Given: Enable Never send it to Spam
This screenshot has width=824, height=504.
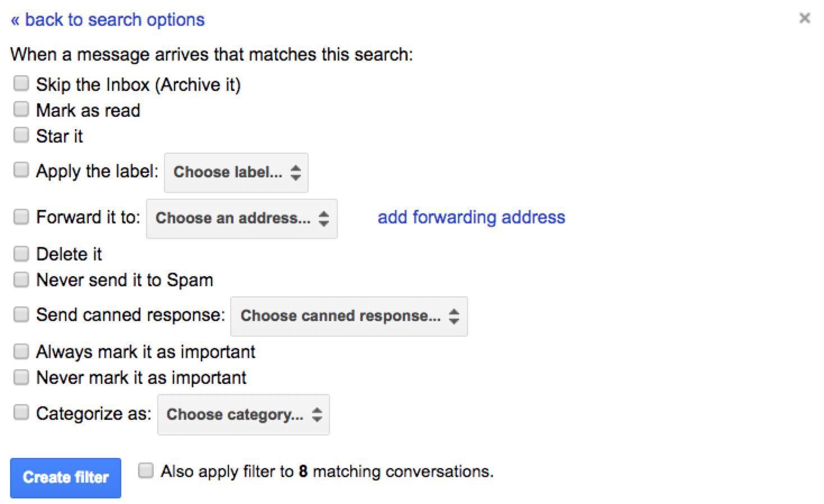Looking at the screenshot, I should (x=21, y=280).
